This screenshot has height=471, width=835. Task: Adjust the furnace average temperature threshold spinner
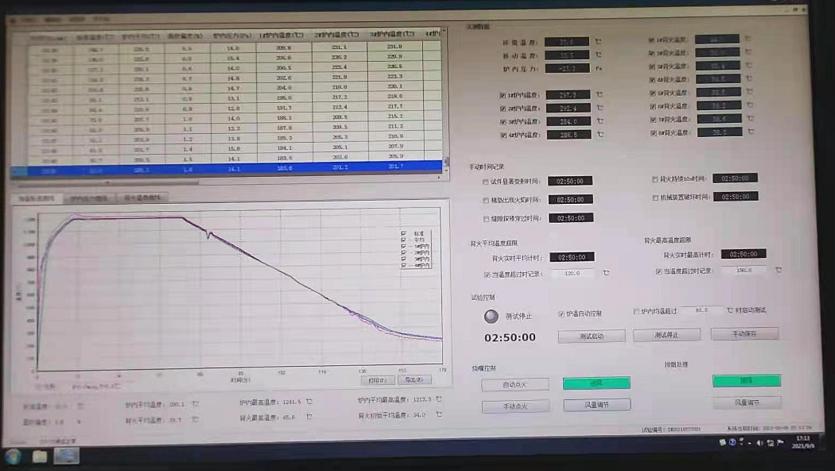pos(730,311)
